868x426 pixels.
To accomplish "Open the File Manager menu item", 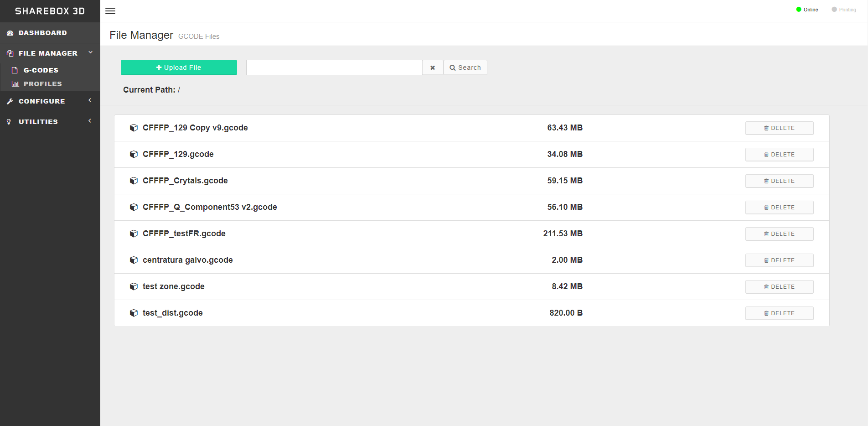I will [x=50, y=53].
